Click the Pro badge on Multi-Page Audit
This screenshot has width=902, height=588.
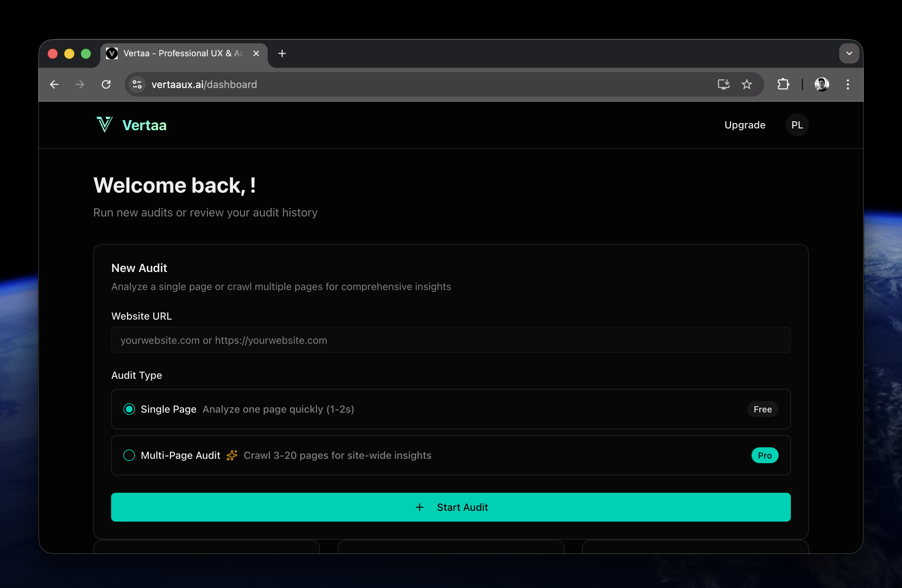765,455
